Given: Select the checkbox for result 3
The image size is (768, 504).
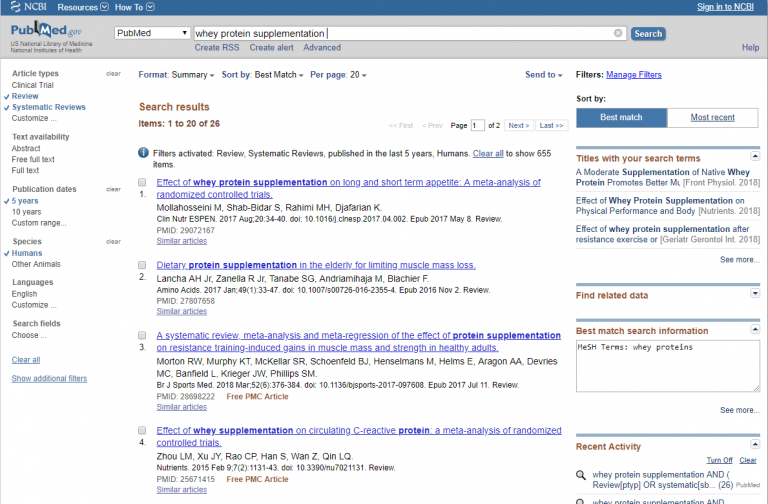Looking at the screenshot, I should tap(143, 336).
